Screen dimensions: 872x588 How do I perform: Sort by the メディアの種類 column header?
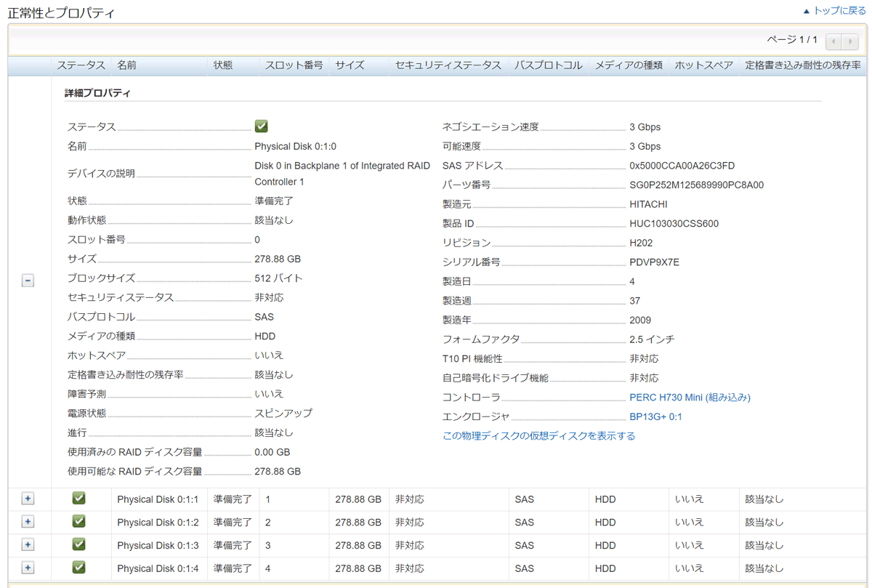(629, 65)
